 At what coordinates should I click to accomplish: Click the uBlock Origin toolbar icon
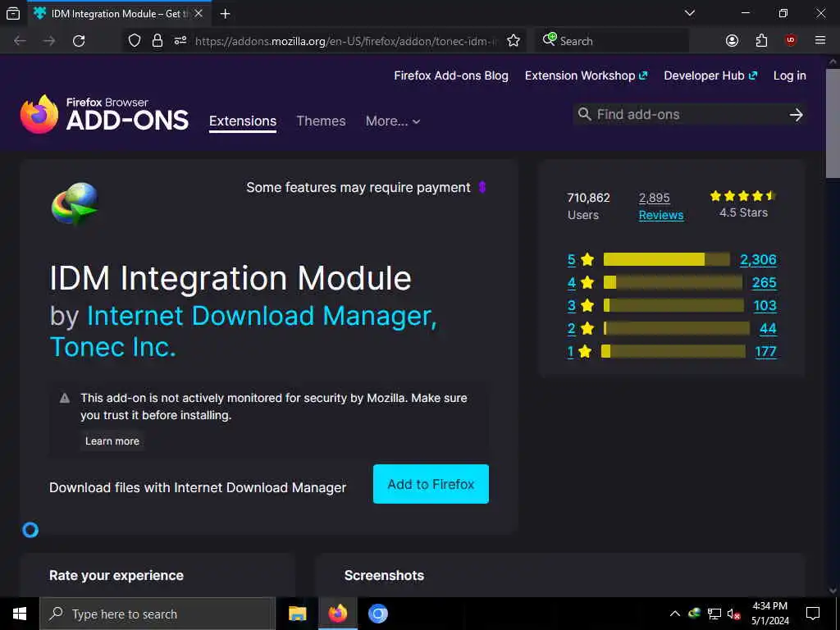pyautogui.click(x=791, y=41)
